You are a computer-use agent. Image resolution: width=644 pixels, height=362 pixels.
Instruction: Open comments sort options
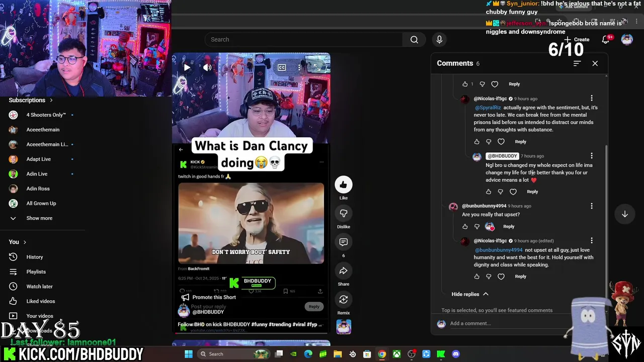pyautogui.click(x=577, y=63)
